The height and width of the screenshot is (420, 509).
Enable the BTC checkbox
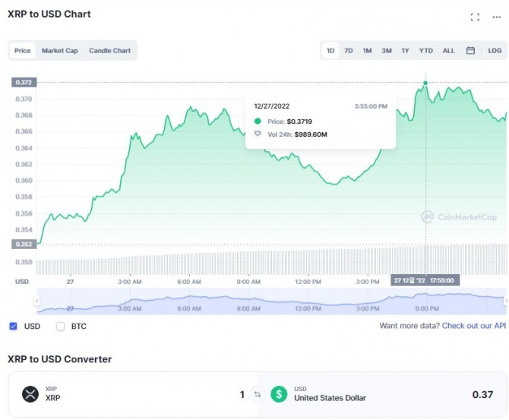60,326
